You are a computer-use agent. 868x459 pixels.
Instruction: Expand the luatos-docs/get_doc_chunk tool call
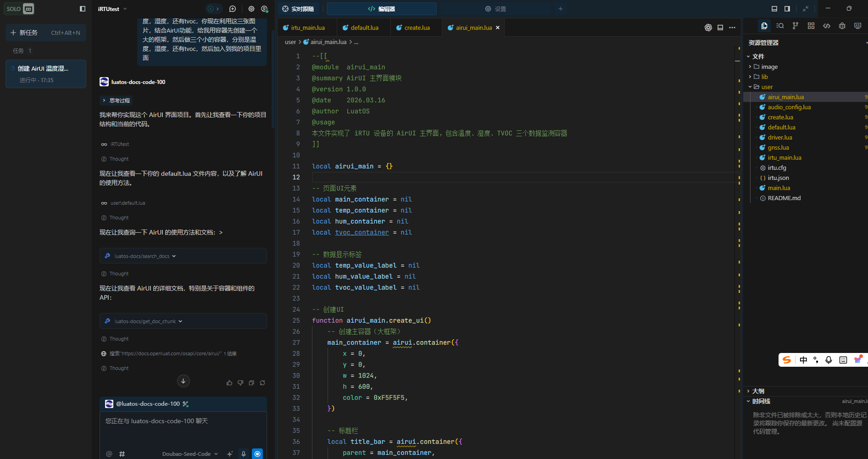(183, 321)
